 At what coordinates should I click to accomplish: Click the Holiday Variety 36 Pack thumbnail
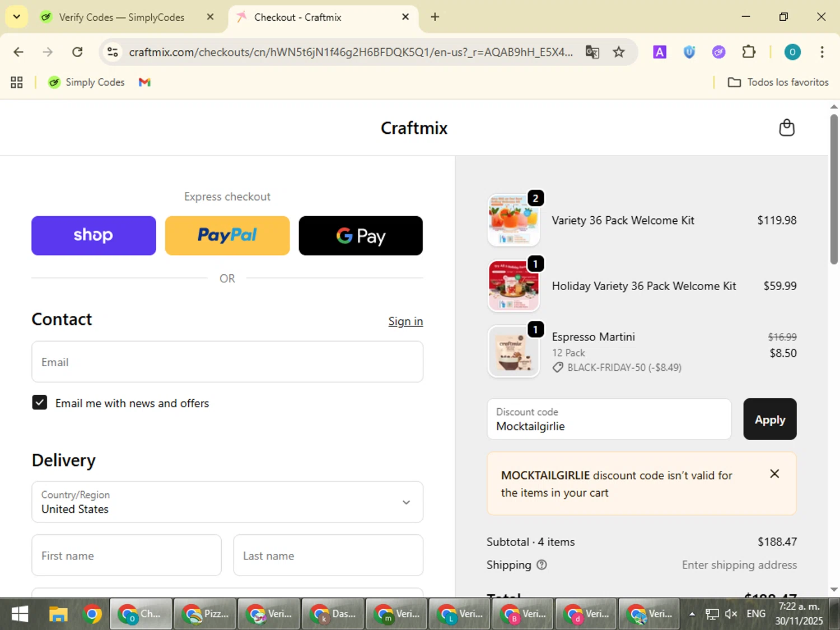(514, 286)
